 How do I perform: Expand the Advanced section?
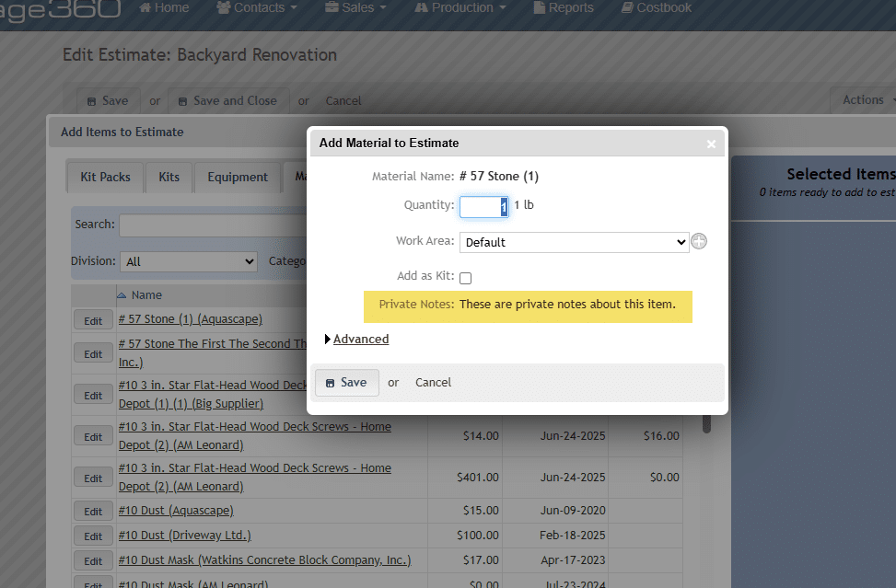(x=360, y=339)
